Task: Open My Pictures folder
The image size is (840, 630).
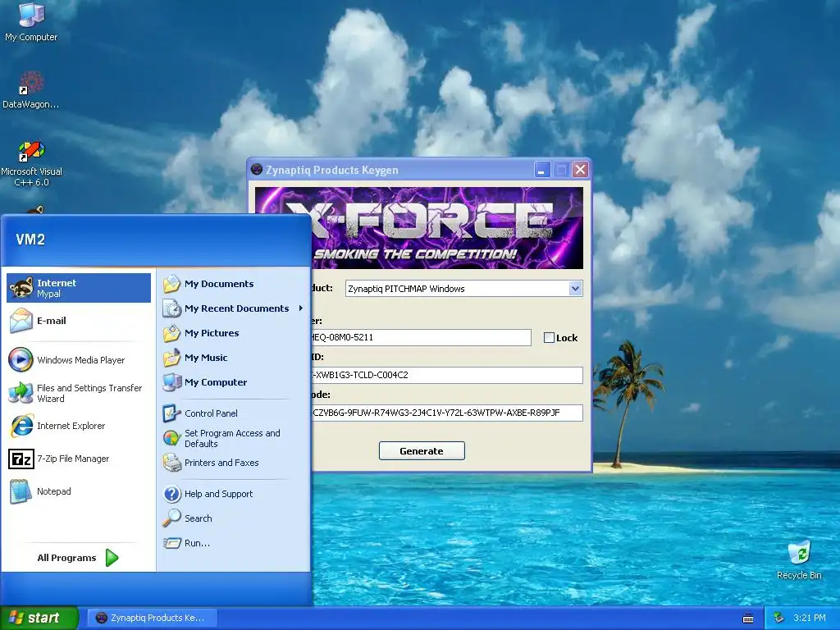Action: (233, 333)
